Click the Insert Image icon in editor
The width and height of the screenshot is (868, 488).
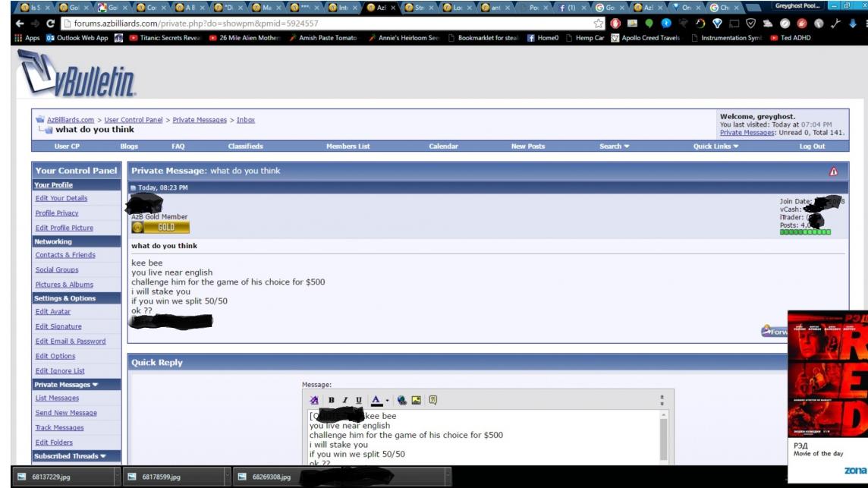(x=417, y=400)
